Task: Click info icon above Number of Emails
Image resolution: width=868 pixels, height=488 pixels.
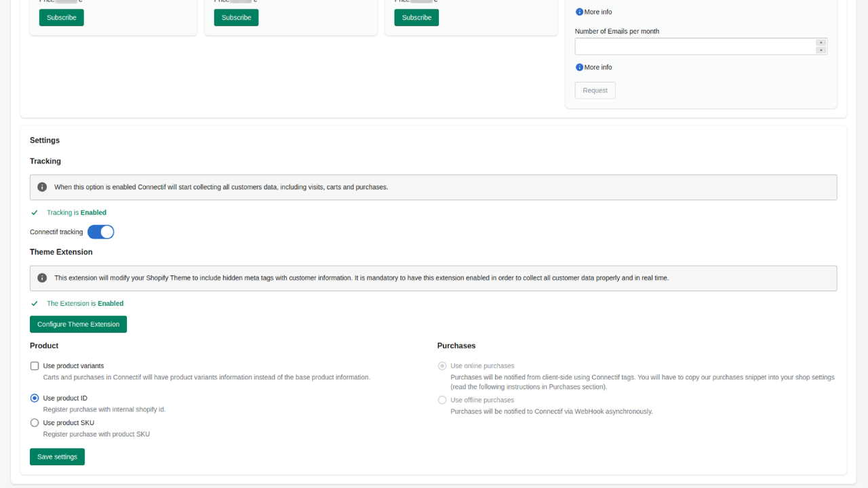Action: (x=579, y=12)
